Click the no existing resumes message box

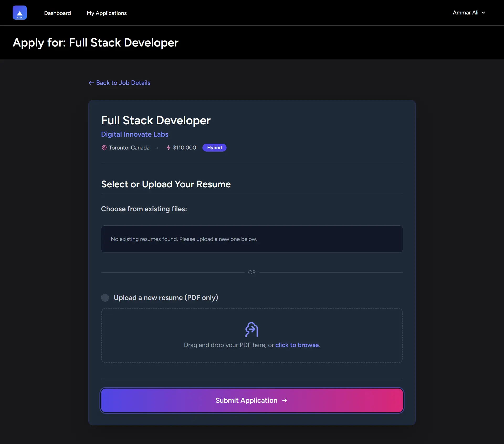click(252, 239)
